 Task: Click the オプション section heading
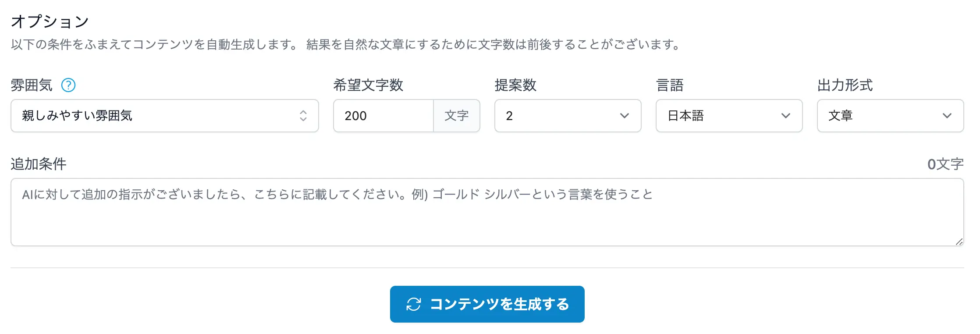coord(50,21)
